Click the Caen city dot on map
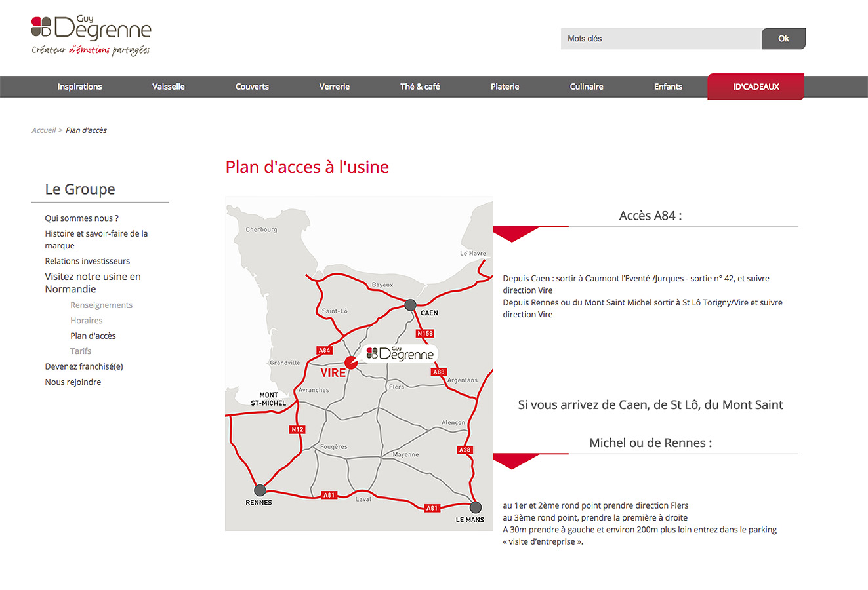 pos(411,304)
